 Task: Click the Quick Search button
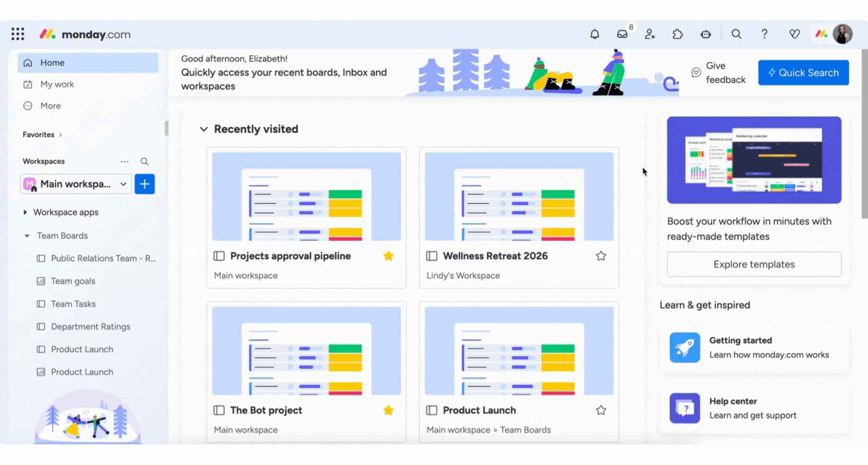(x=803, y=72)
